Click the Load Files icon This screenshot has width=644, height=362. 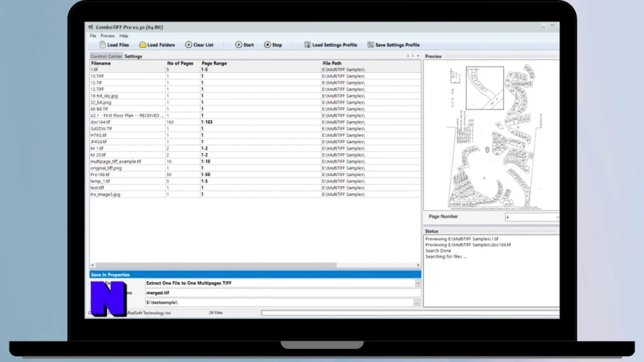coord(103,45)
